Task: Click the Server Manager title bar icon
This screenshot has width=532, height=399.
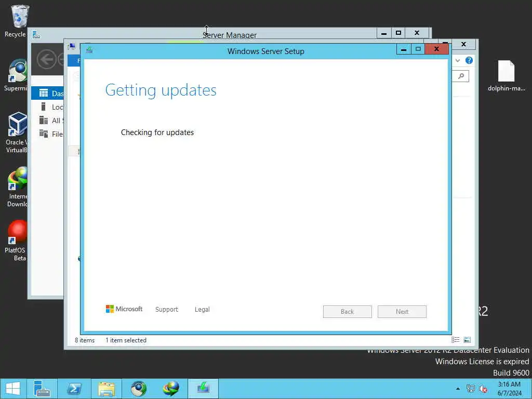Action: click(x=36, y=35)
